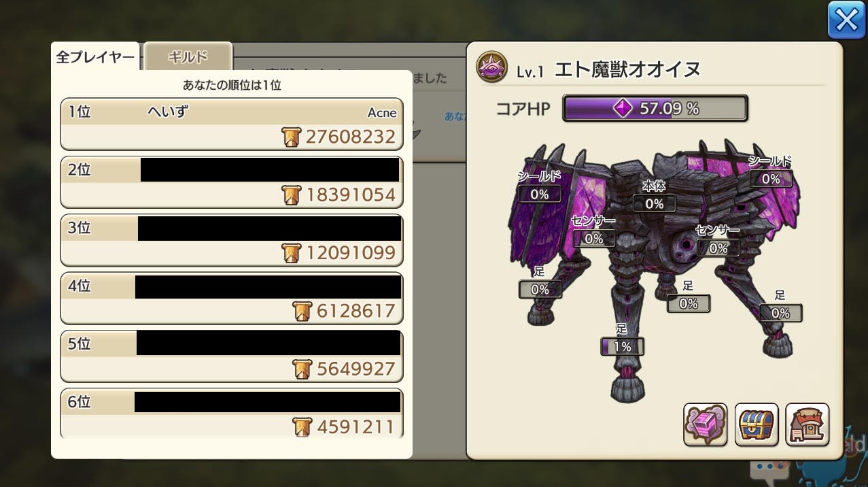Click the left シールド 0% label
Image resolution: width=868 pixels, height=487 pixels.
click(539, 194)
